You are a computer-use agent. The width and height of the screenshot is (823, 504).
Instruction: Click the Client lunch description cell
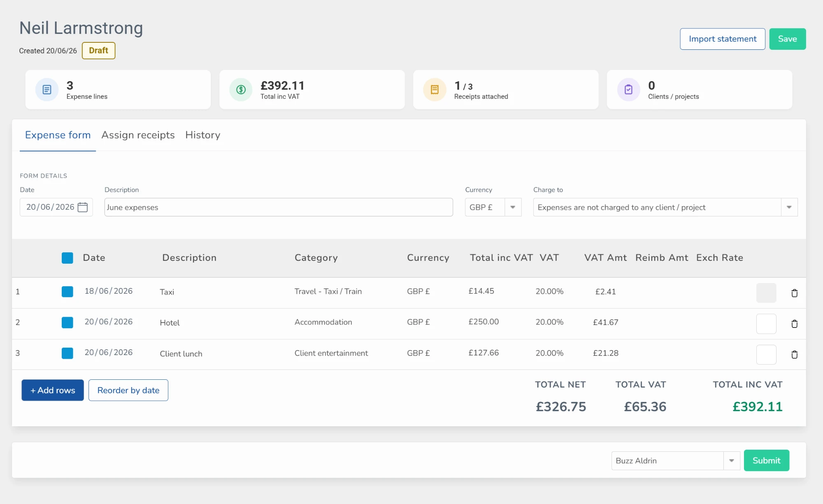click(x=181, y=354)
